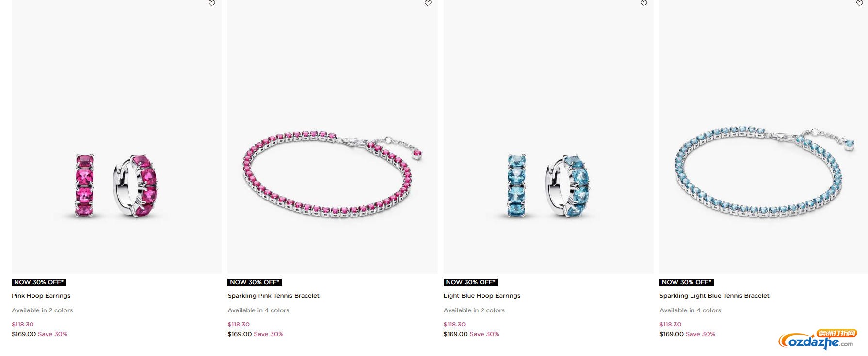
Task: Add Sparkling Pink Tennis Bracelet to wishlist heart
Action: point(428,3)
